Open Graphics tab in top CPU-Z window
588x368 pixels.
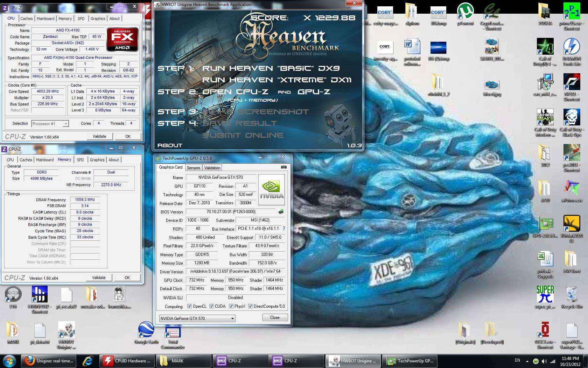(98, 19)
